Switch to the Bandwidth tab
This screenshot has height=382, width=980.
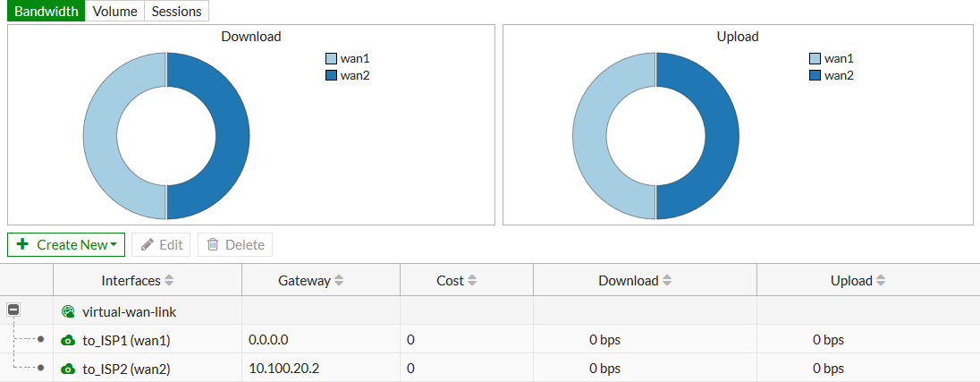46,12
